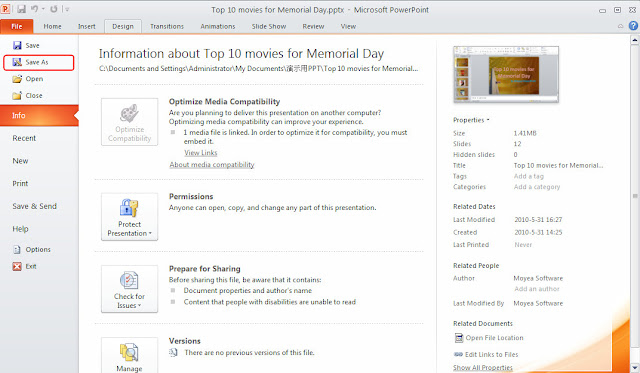Click the Options page icon
Viewport: 640px width, 373px height.
point(17,249)
